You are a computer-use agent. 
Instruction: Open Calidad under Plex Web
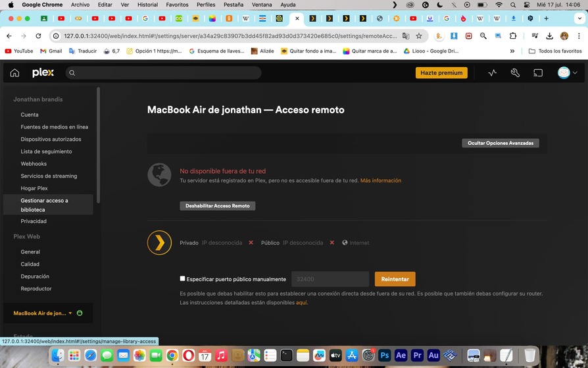tap(30, 264)
